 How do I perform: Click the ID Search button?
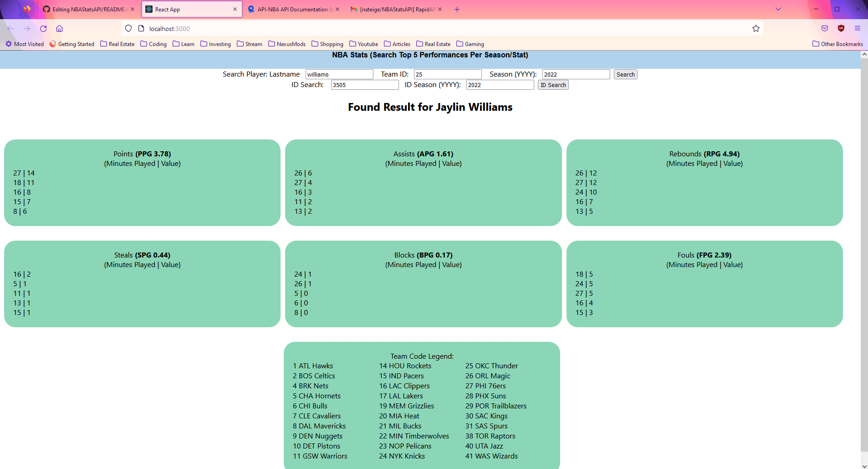[553, 85]
